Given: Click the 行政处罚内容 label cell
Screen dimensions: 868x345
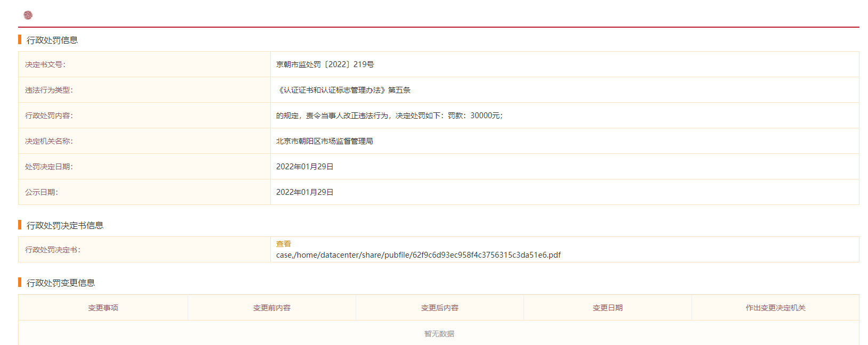Looking at the screenshot, I should point(144,116).
